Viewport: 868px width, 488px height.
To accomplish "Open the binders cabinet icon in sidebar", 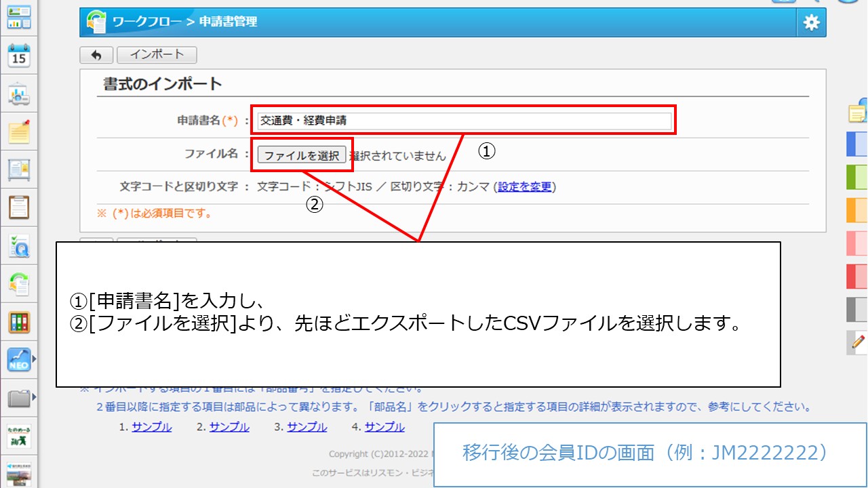I will pyautogui.click(x=18, y=321).
